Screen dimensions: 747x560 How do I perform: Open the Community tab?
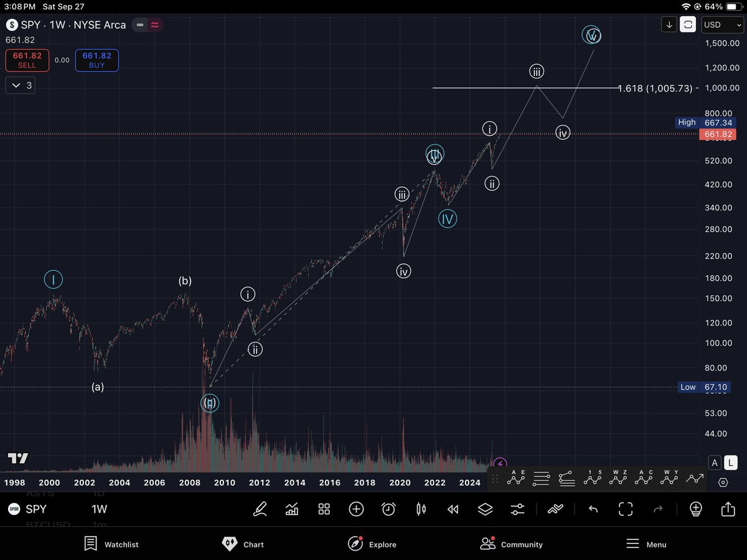[x=511, y=544]
